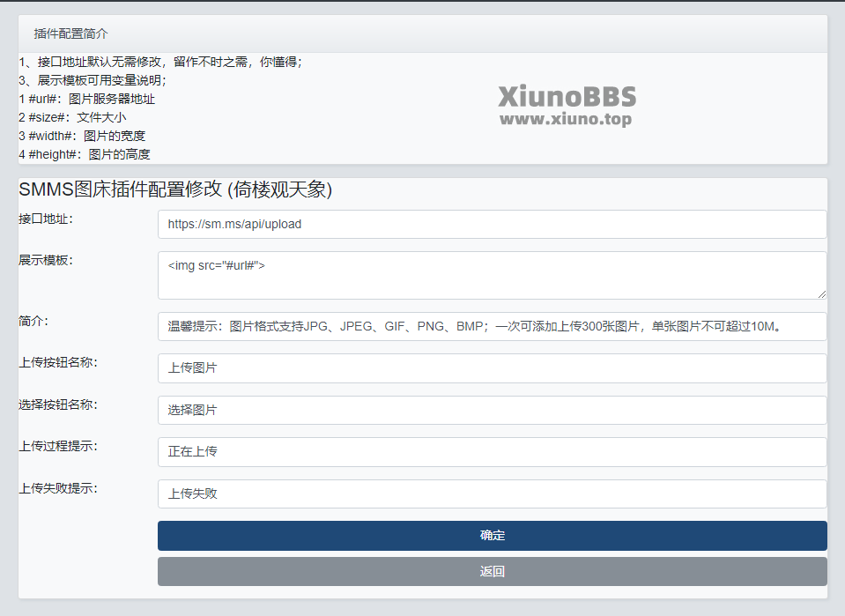845x616 pixels.
Task: Click the label 上传过程提示:
Action: click(58, 446)
